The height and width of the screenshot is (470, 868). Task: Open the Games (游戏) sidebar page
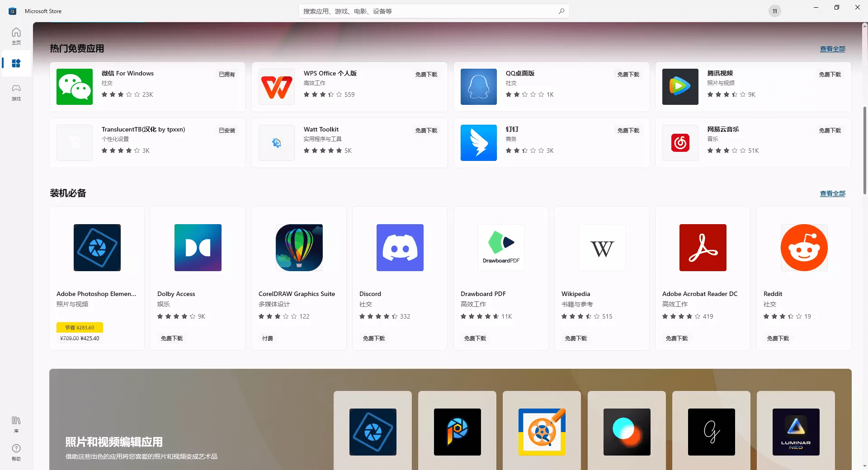16,92
